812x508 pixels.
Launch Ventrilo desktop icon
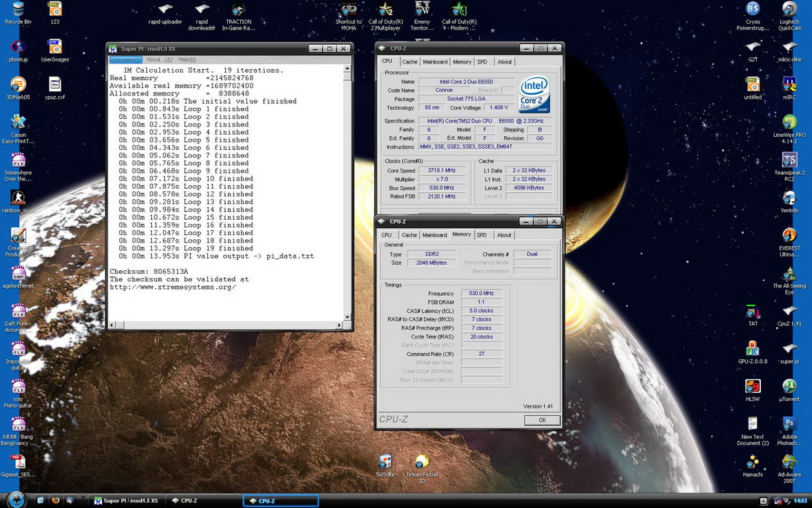789,202
